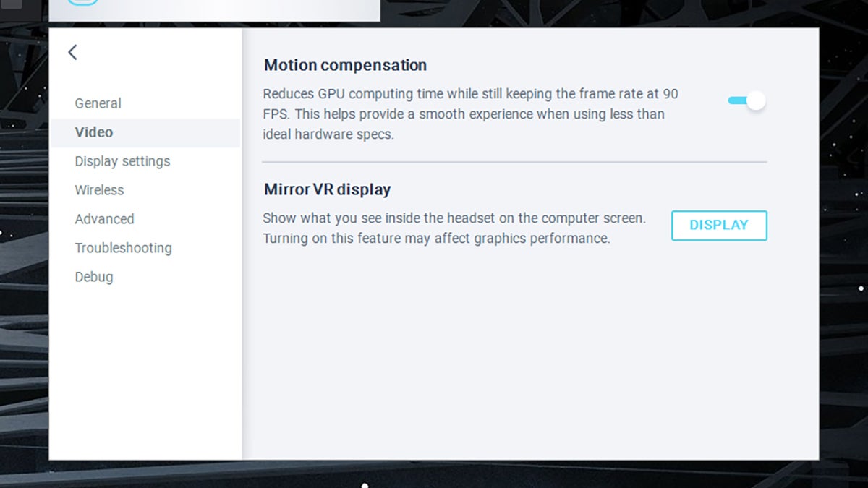Select General in the sidebar
868x488 pixels.
tap(97, 103)
